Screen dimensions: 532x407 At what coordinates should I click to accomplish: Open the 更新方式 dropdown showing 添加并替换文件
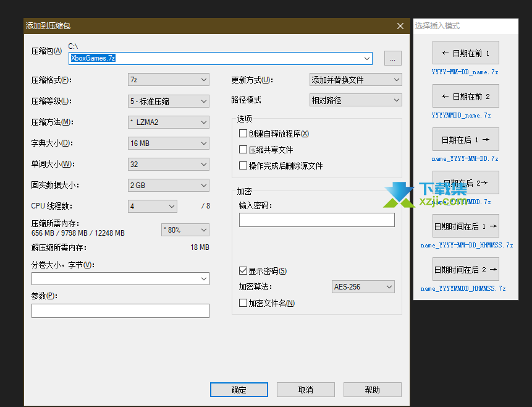coord(355,80)
